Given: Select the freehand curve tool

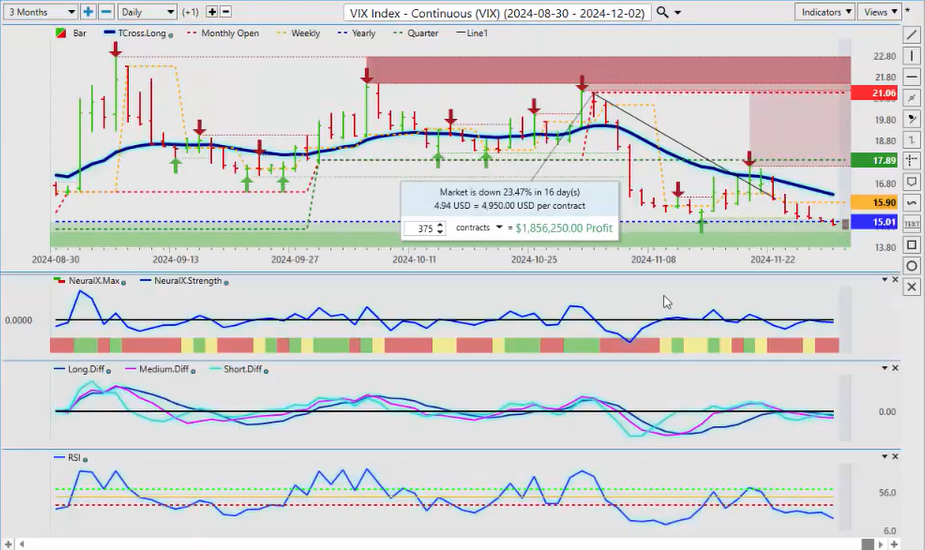Looking at the screenshot, I should coord(911,203).
